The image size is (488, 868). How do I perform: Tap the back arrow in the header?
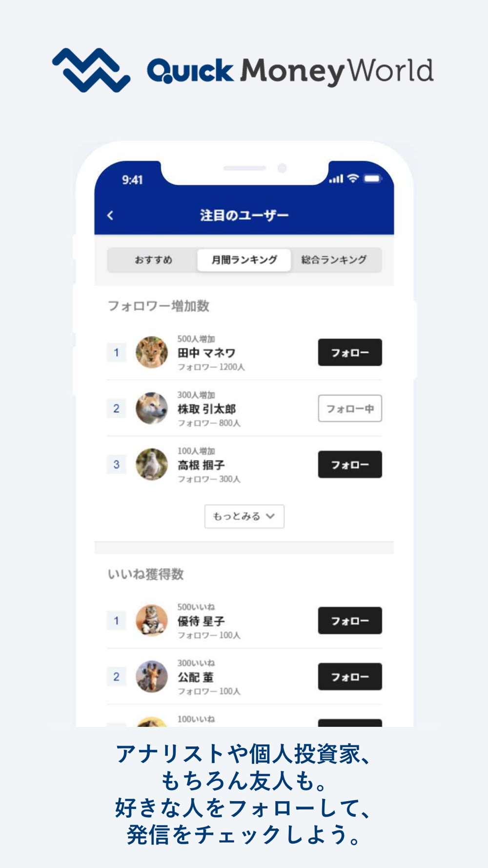click(110, 215)
